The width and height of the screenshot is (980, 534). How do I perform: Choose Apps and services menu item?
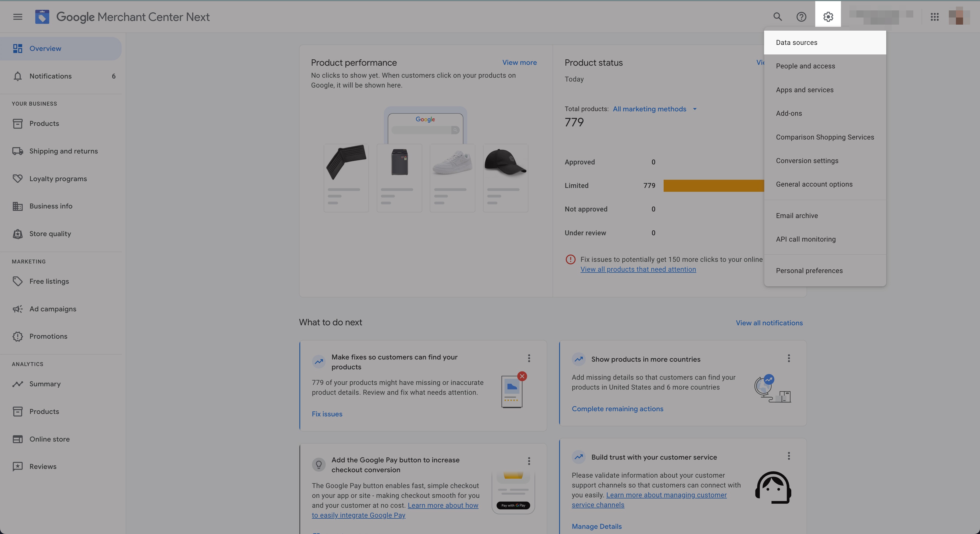(x=825, y=90)
